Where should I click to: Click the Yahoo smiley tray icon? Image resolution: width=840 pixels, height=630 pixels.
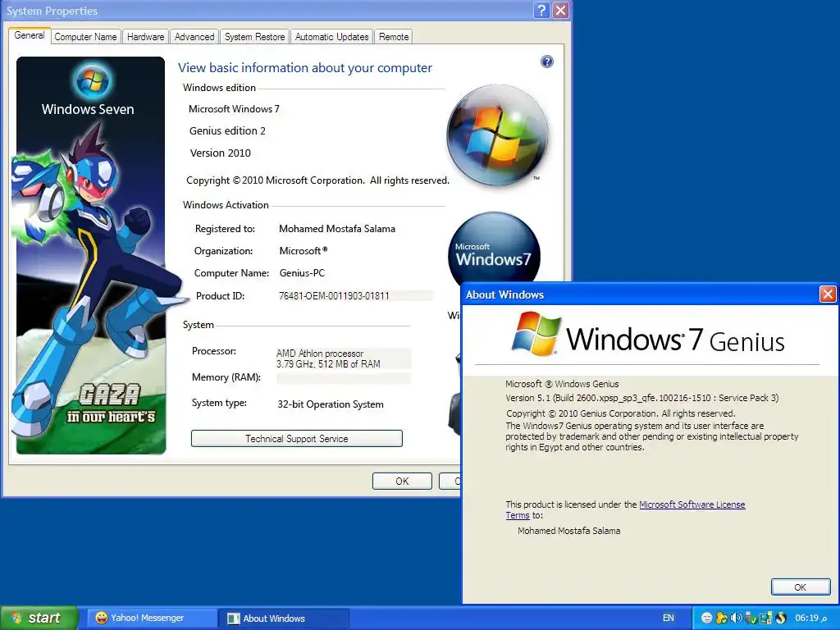coord(706,618)
